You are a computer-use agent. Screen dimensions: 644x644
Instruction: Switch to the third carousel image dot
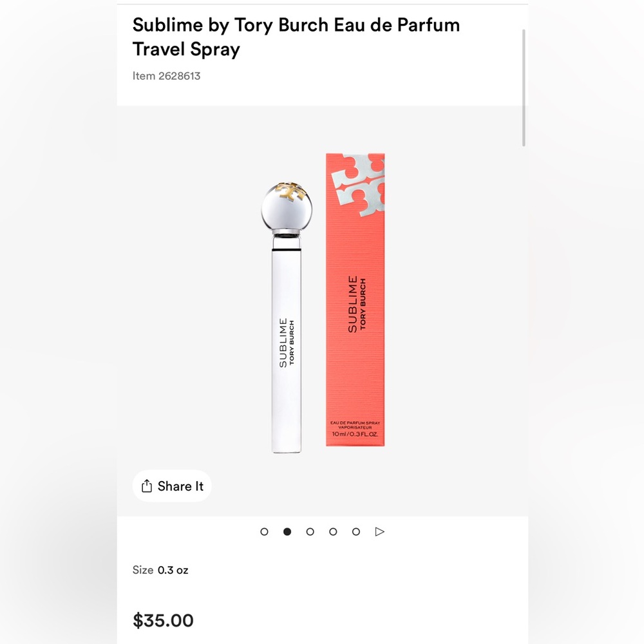click(310, 531)
